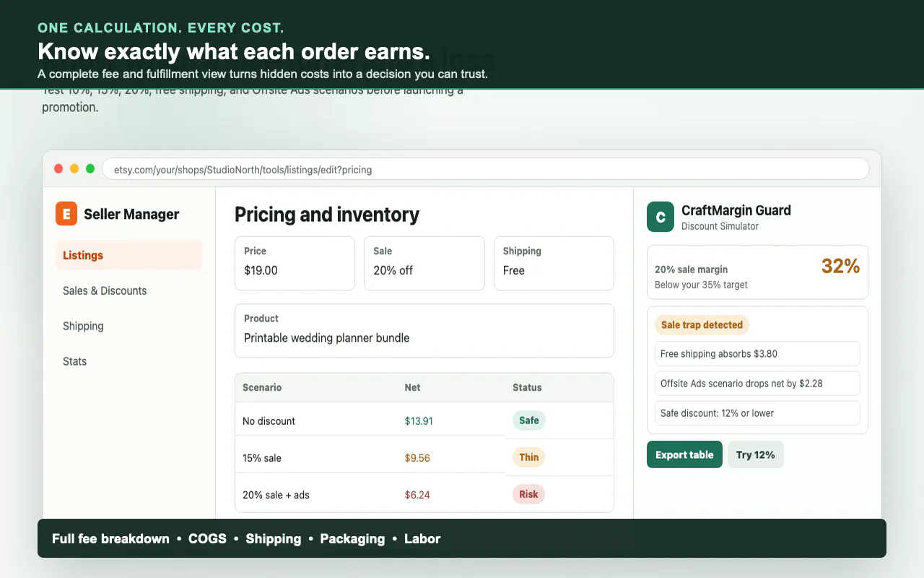Screen dimensions: 924x578
Task: Click the Export table button
Action: click(684, 454)
